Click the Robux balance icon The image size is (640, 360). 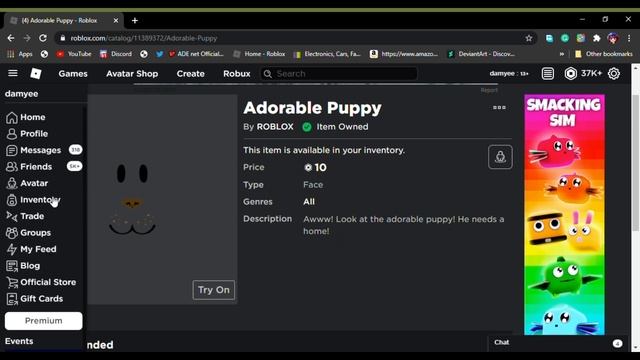tap(571, 73)
